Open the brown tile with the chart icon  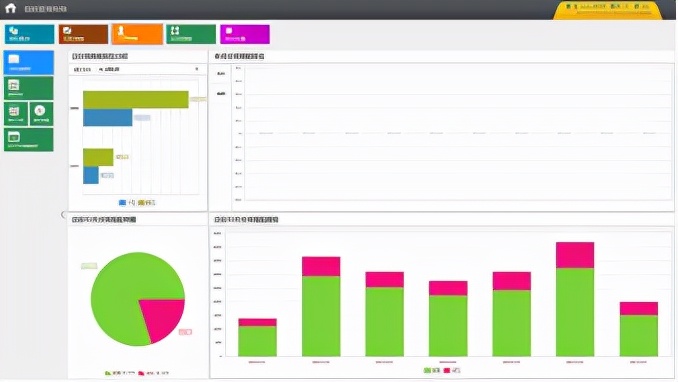tap(83, 34)
